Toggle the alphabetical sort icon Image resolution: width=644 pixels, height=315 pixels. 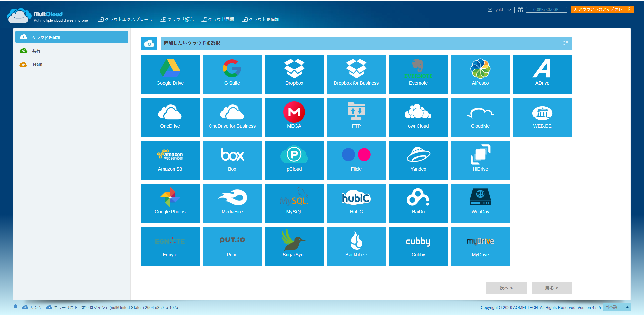click(x=565, y=43)
